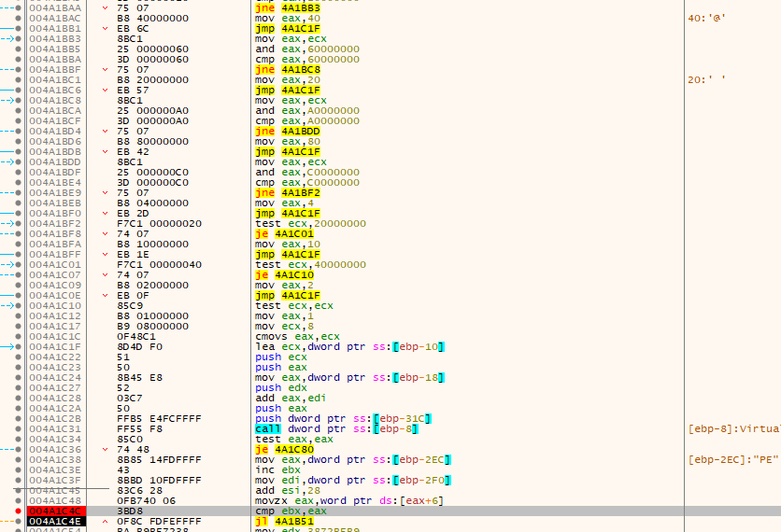Click bytes 'FFB5 E4FCFFFF'
The height and width of the screenshot is (532, 781).
159,418
